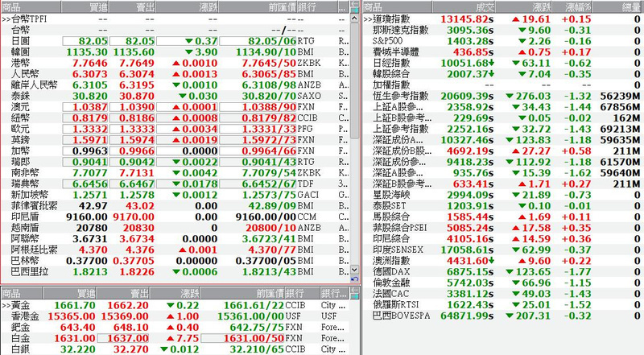Viewport: 644px width, 355px height.
Task: Select the 香港金 row
Action: [175, 316]
